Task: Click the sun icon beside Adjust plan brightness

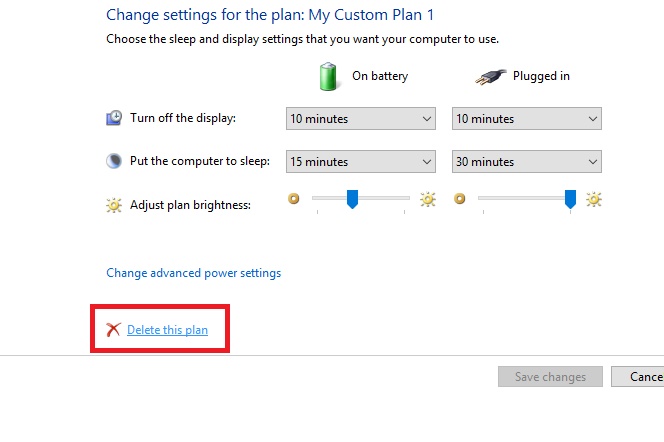Action: coord(114,205)
